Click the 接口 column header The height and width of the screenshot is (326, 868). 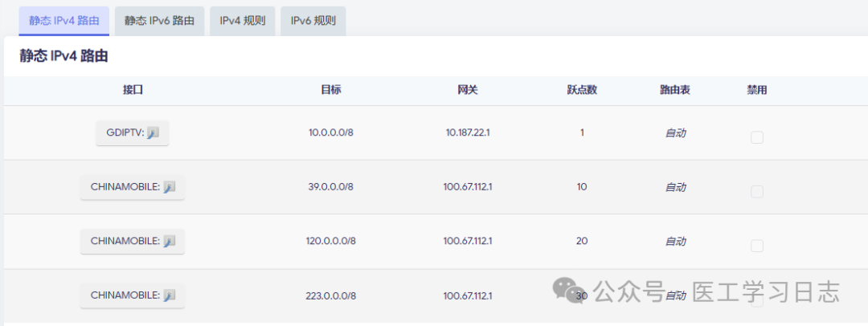(133, 90)
